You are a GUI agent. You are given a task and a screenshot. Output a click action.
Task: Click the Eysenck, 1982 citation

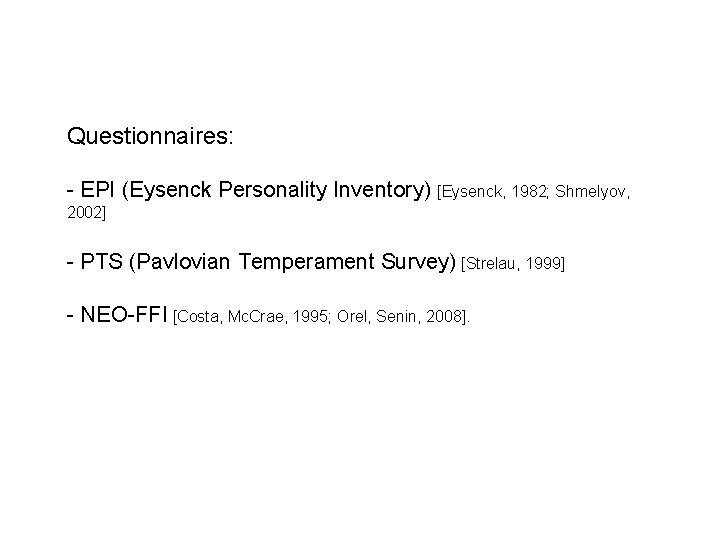coord(494,192)
